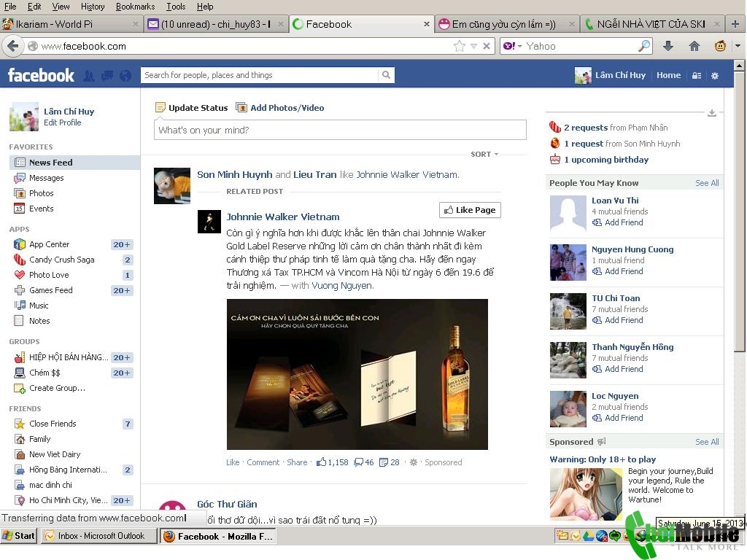Stop loading page with the X button
This screenshot has height=560, width=747.
487,46
